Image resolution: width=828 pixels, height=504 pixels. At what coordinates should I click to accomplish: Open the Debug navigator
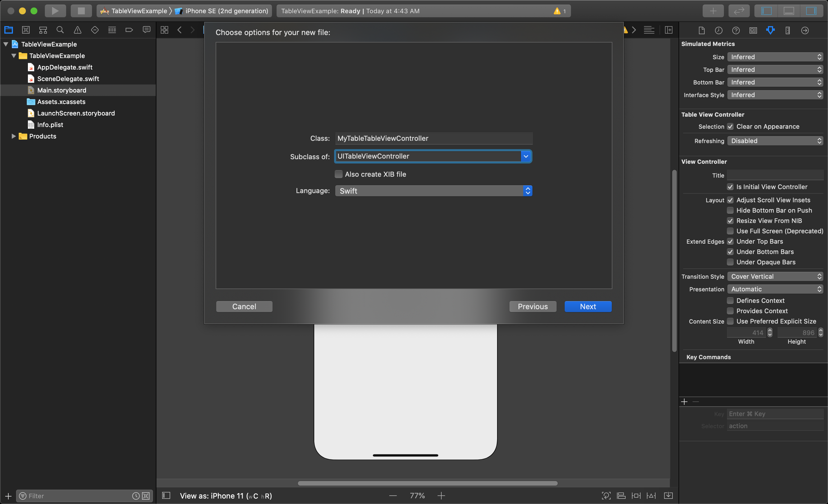112,30
